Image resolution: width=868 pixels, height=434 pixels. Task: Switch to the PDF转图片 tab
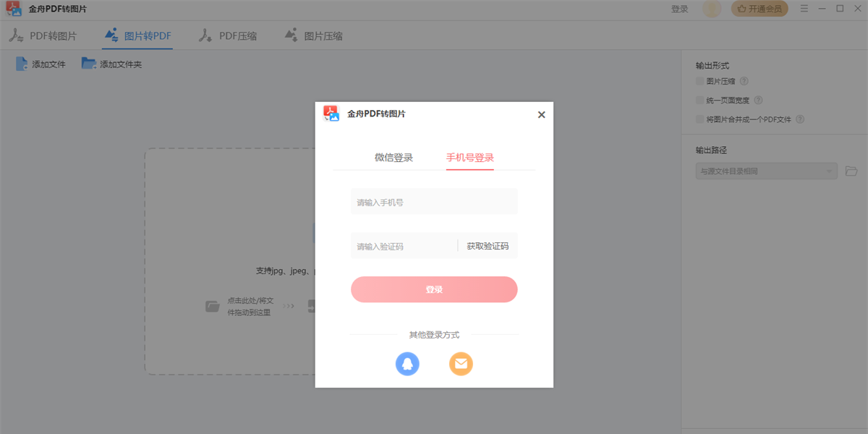point(43,35)
